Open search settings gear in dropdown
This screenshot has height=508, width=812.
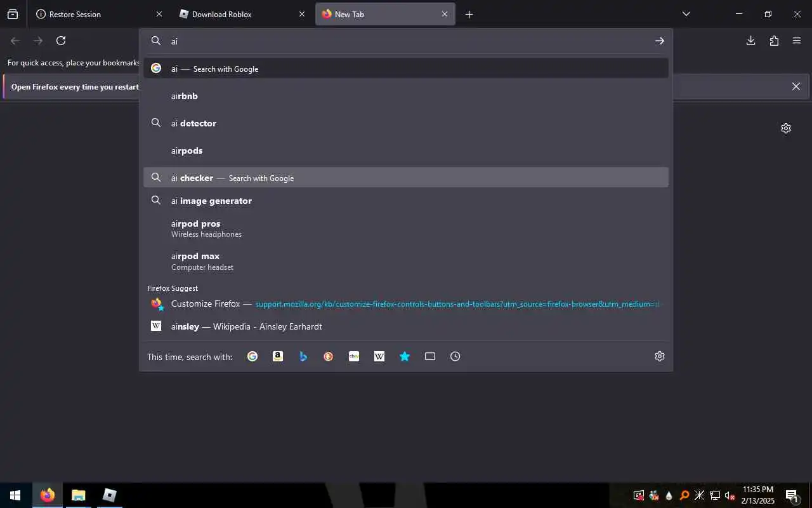pos(660,356)
